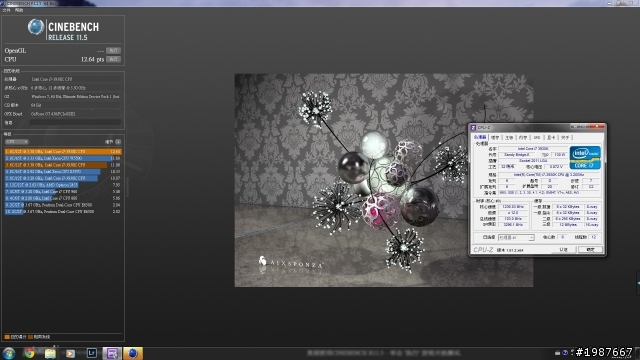640x360 pixels.
Task: Open the 文件 menu in Cinebench
Action: tap(7, 10)
